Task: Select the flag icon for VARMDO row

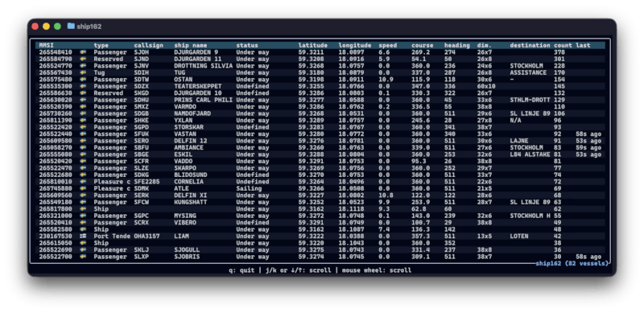Action: [83, 107]
